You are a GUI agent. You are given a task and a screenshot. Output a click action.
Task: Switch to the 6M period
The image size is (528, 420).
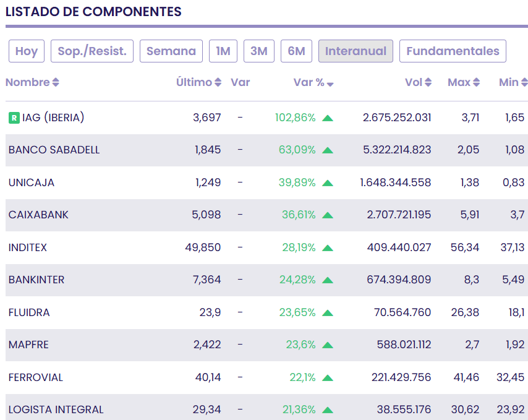pos(296,51)
